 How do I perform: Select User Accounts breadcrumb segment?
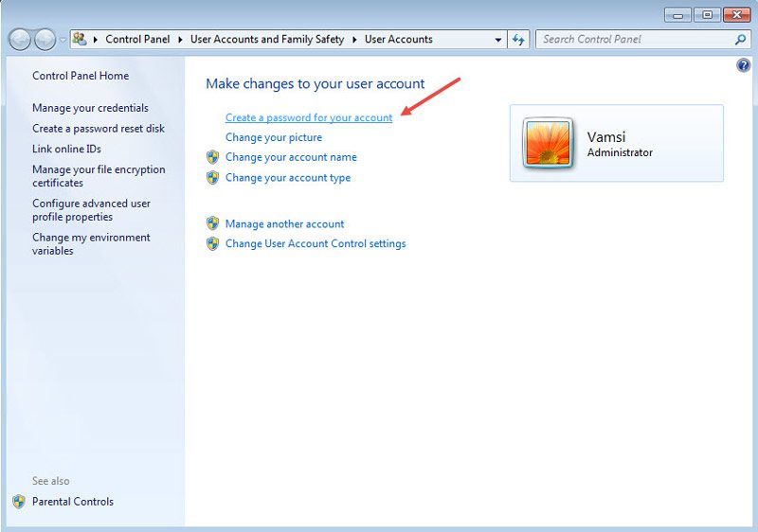[398, 39]
